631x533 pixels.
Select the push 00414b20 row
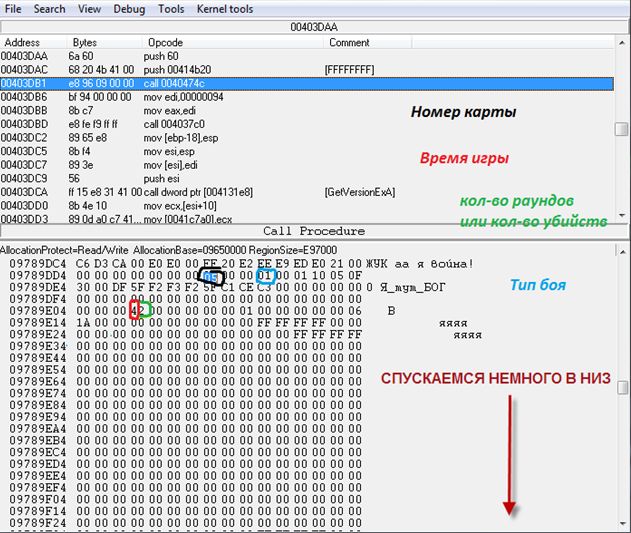click(307, 70)
